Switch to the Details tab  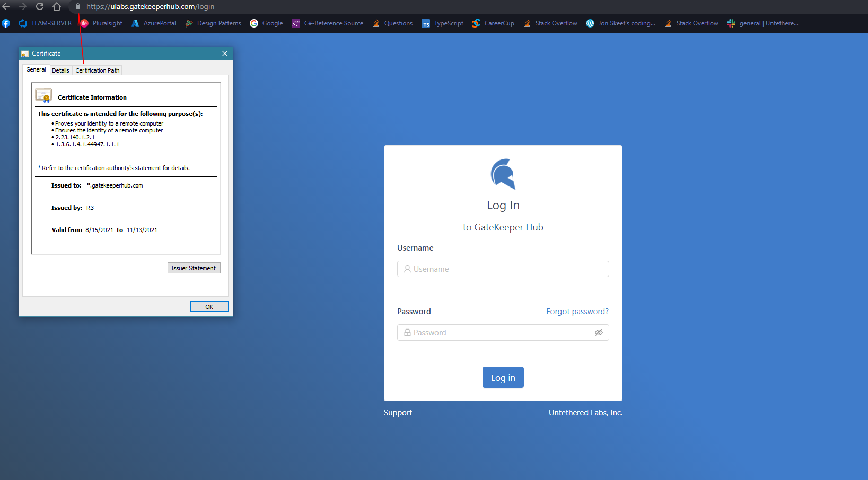[60, 70]
